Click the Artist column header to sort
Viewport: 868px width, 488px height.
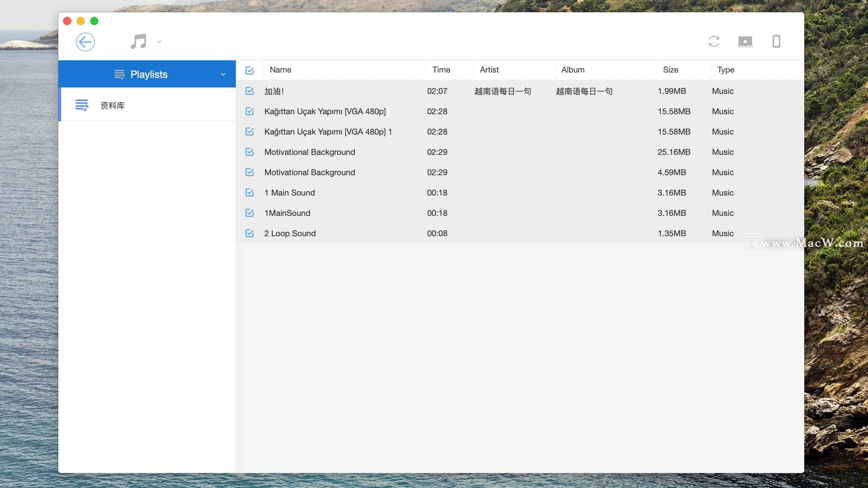pyautogui.click(x=490, y=70)
